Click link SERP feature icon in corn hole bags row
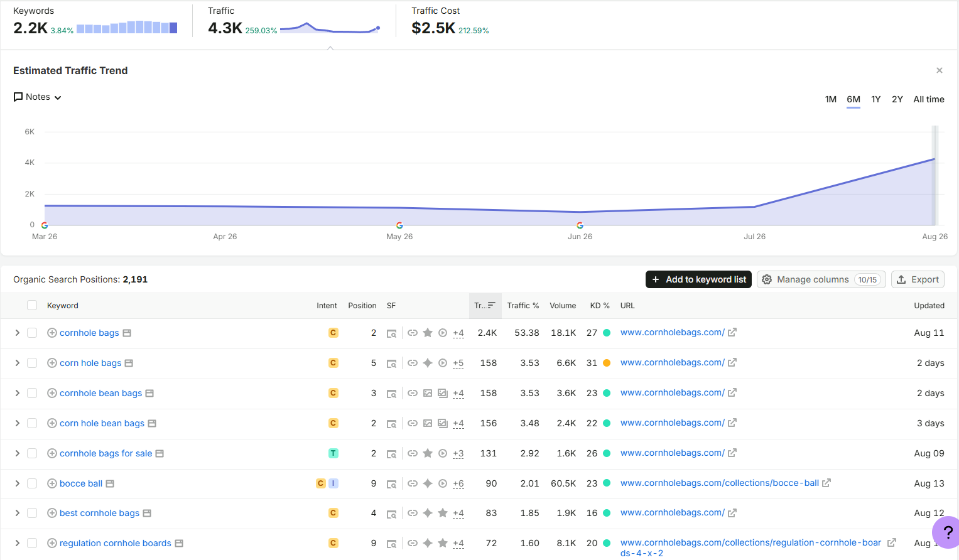This screenshot has width=959, height=560. tap(413, 363)
